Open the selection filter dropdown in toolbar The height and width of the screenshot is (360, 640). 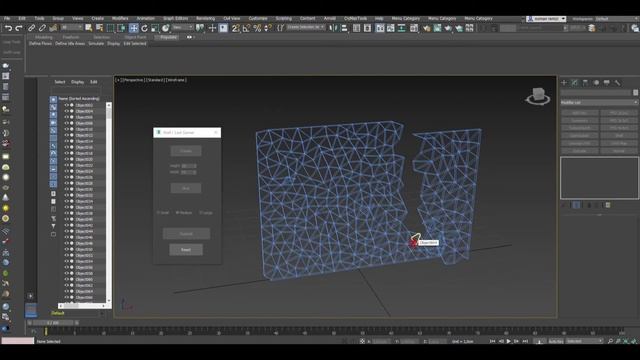(71, 28)
